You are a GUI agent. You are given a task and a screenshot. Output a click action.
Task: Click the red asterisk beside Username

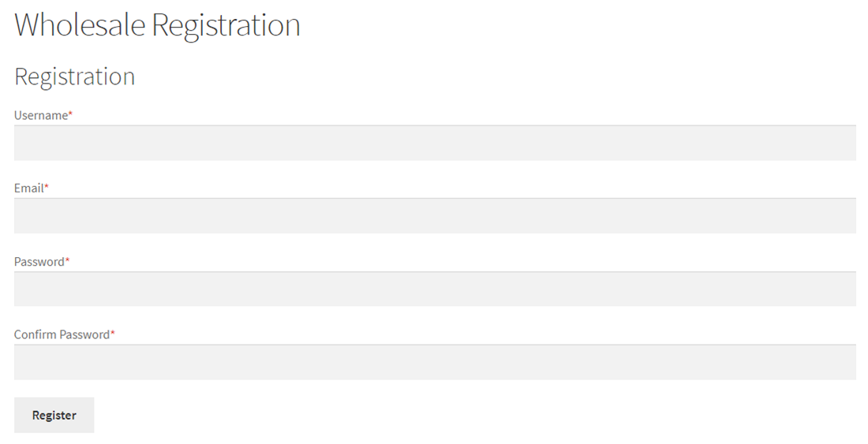click(x=70, y=115)
